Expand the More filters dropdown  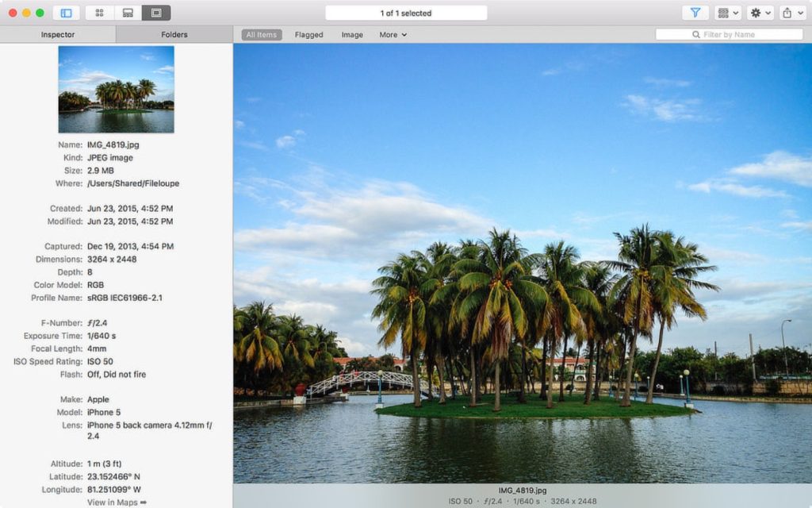coord(393,35)
